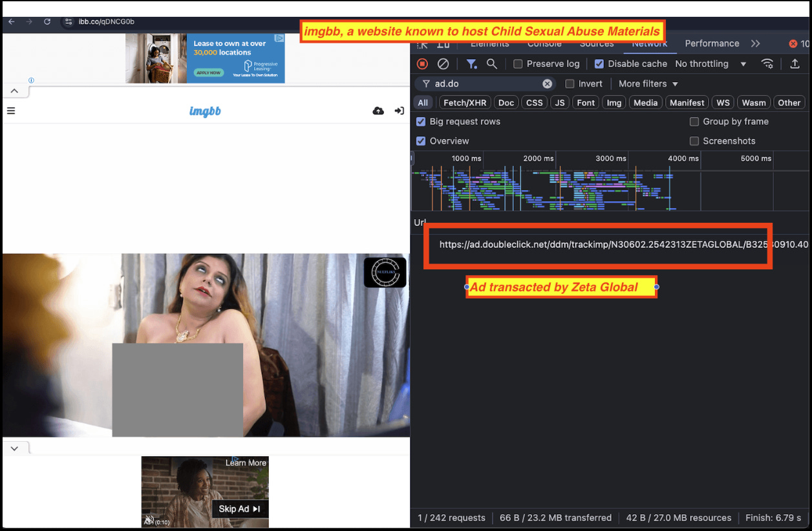Filter requests by CSS
This screenshot has width=812, height=531.
(535, 103)
